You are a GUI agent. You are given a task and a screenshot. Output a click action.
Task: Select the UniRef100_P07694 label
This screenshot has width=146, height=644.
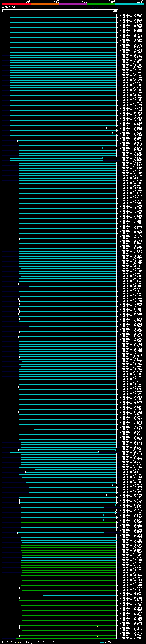(131, 301)
